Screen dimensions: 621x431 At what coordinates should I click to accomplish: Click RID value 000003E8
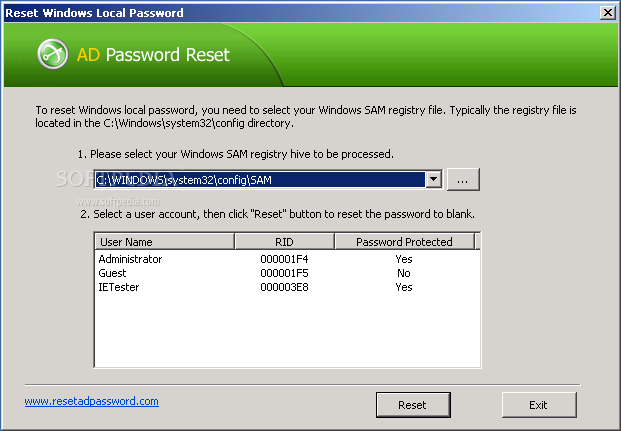coord(284,287)
